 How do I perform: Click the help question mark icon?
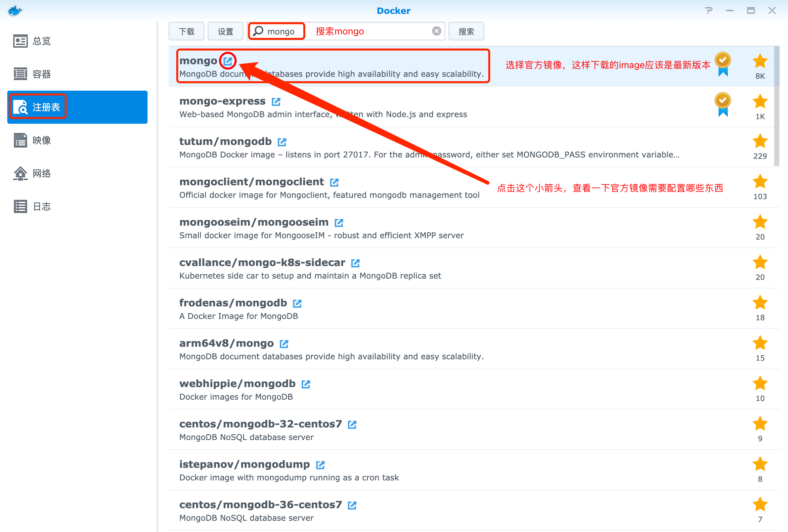[709, 11]
